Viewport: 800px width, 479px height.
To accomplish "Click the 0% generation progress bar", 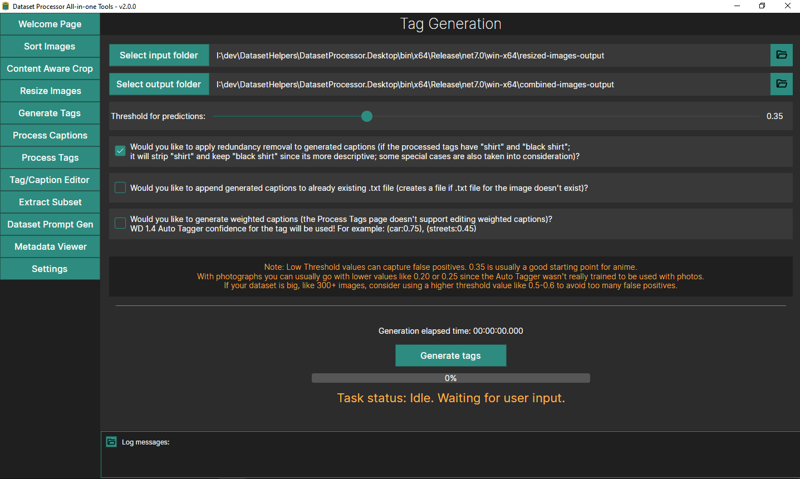I will pos(451,378).
